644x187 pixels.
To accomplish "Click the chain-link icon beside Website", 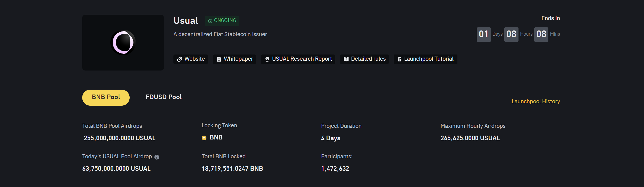I will coord(180,59).
